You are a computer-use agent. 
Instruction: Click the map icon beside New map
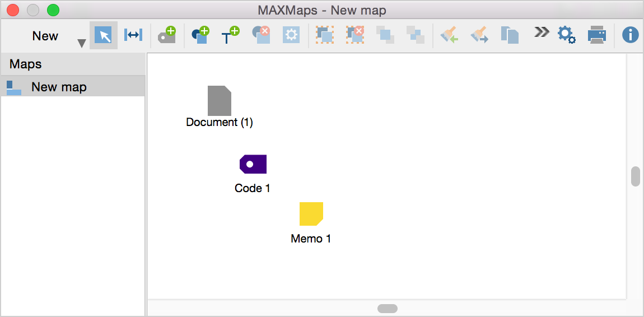click(x=14, y=88)
